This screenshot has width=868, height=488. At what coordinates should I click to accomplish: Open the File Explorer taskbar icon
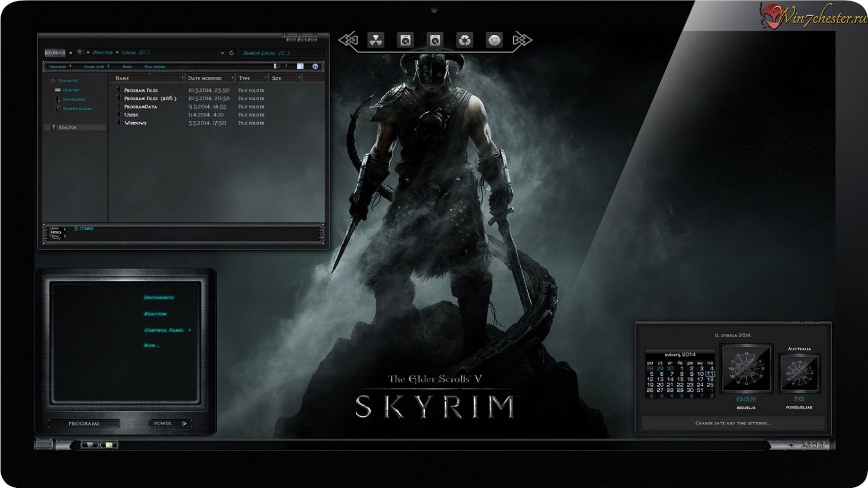(x=109, y=445)
